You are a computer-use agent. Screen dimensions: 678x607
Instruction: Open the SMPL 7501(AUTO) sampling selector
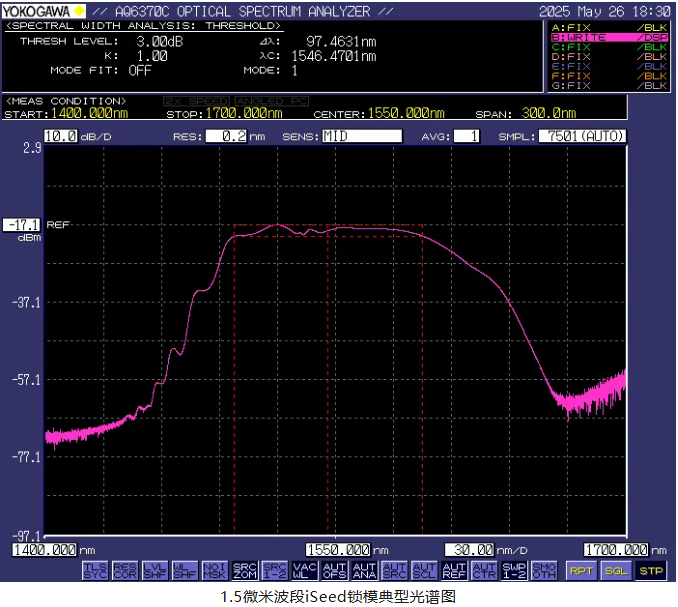(x=582, y=136)
